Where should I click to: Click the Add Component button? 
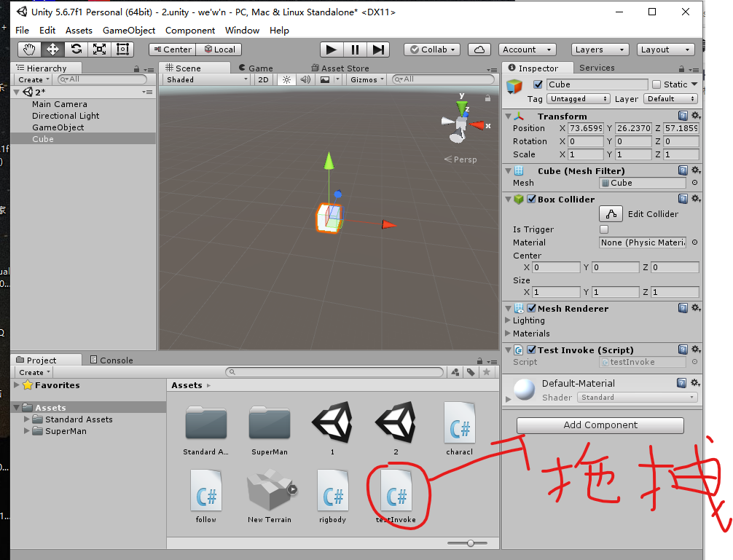(600, 425)
